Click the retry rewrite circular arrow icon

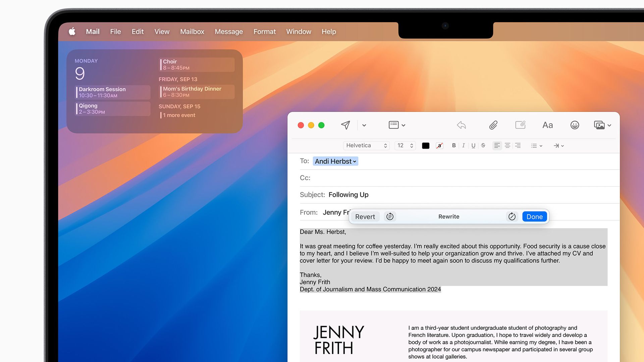point(512,217)
